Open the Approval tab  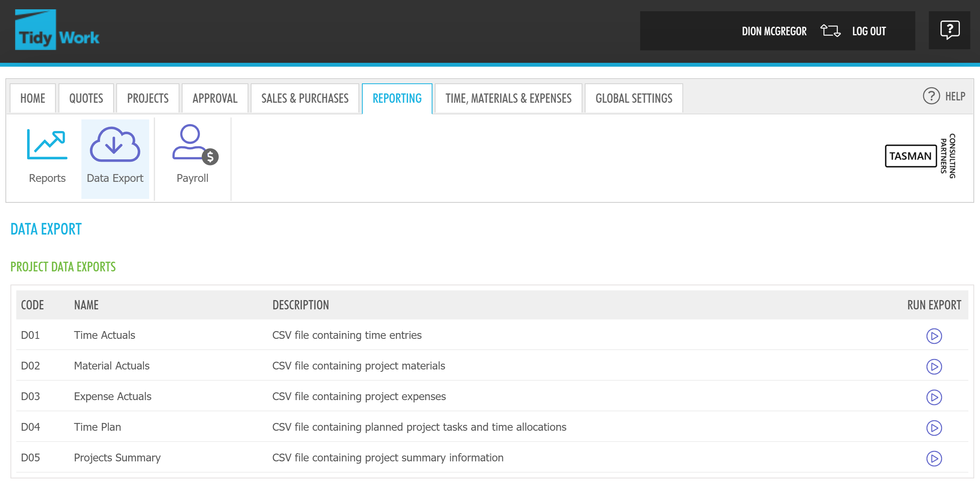[x=215, y=98]
